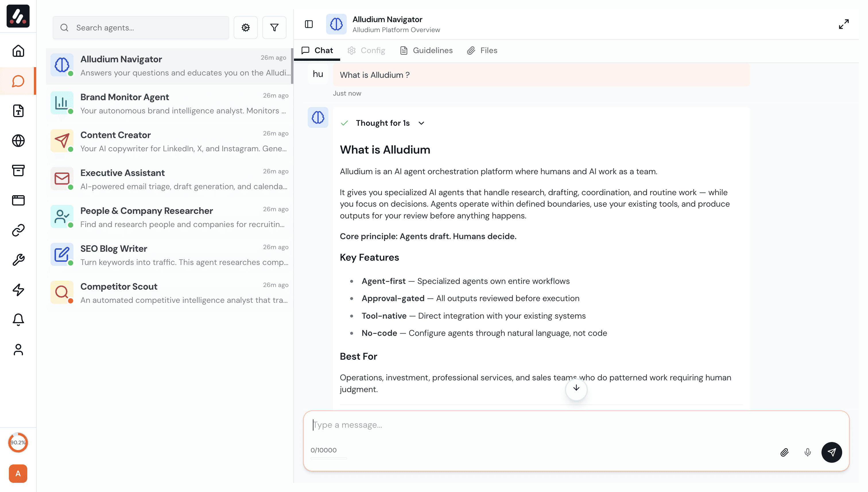Click the 90.2% usage progress ring
This screenshot has width=868, height=492.
click(18, 442)
